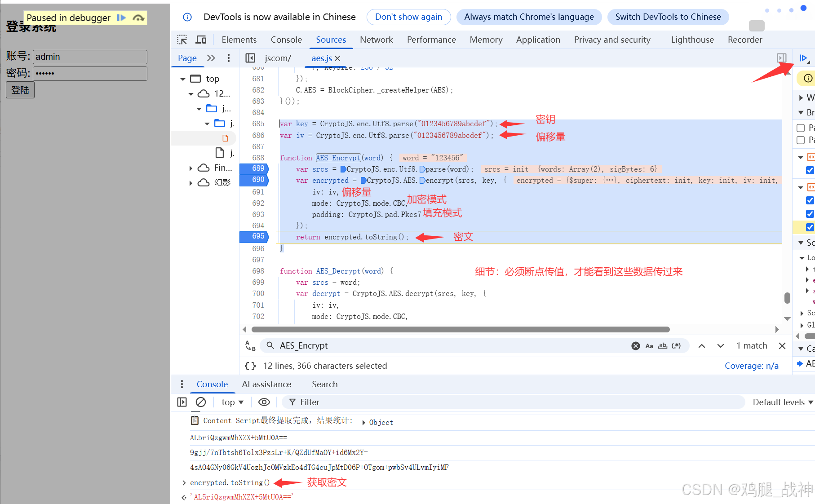815x504 pixels.
Task: Collapse the 12... domain node
Action: [x=191, y=94]
